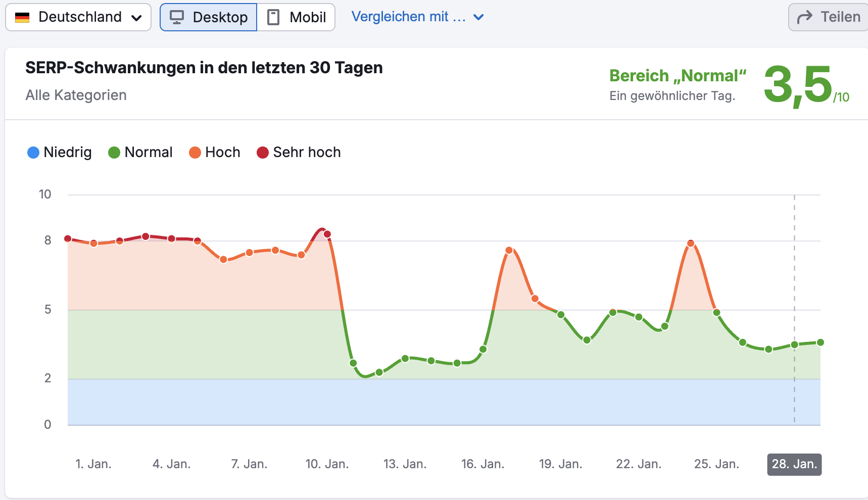This screenshot has height=500, width=868.
Task: Click the German flag icon
Action: 21,17
